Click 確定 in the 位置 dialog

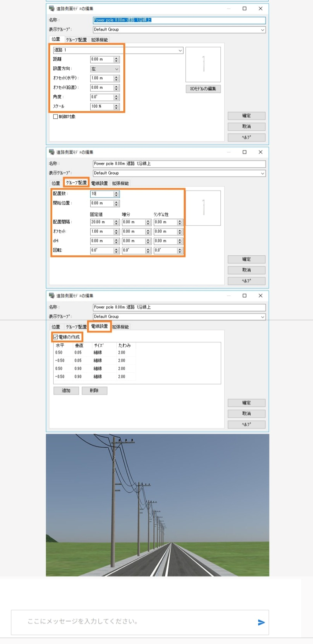(246, 116)
